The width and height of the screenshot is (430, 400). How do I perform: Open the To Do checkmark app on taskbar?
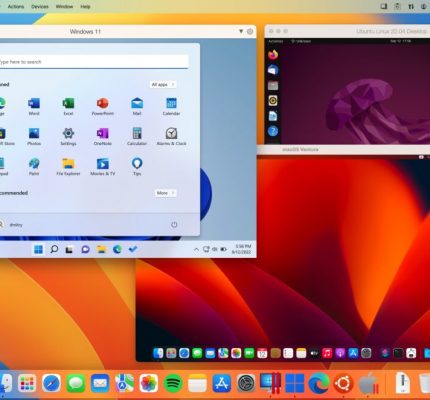pos(133,249)
